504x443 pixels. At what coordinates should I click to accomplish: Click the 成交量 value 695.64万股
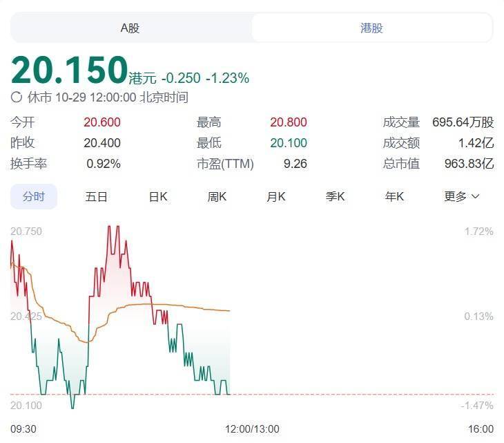[463, 122]
